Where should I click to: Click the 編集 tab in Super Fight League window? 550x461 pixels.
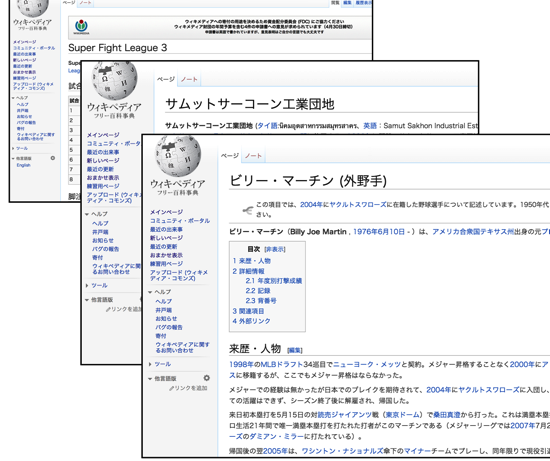(x=347, y=2)
